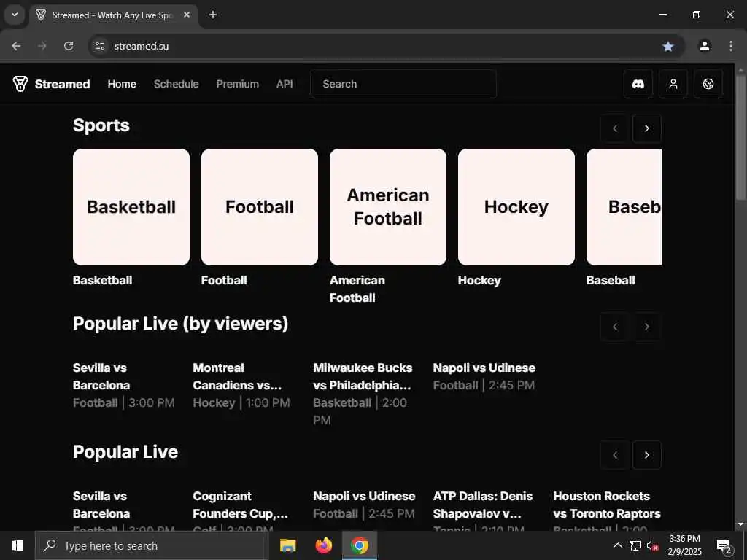This screenshot has width=747, height=560.
Task: Click the Streamed logo icon
Action: click(20, 84)
